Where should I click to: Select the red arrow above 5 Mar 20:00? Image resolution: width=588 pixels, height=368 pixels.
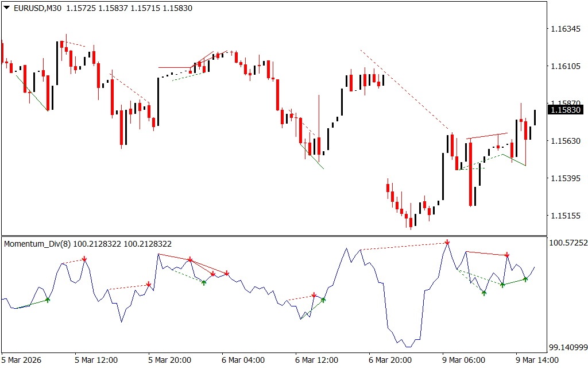149,284
